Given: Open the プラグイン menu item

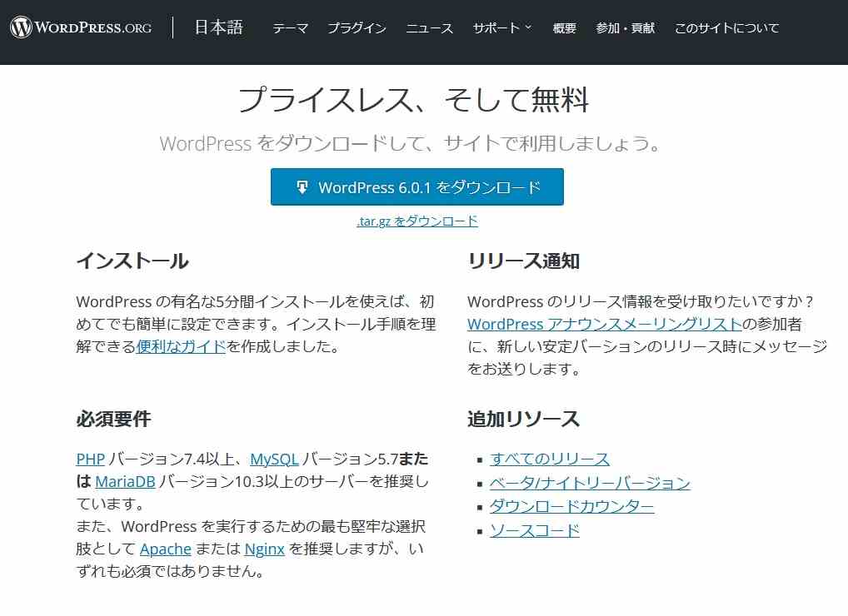Looking at the screenshot, I should [357, 27].
